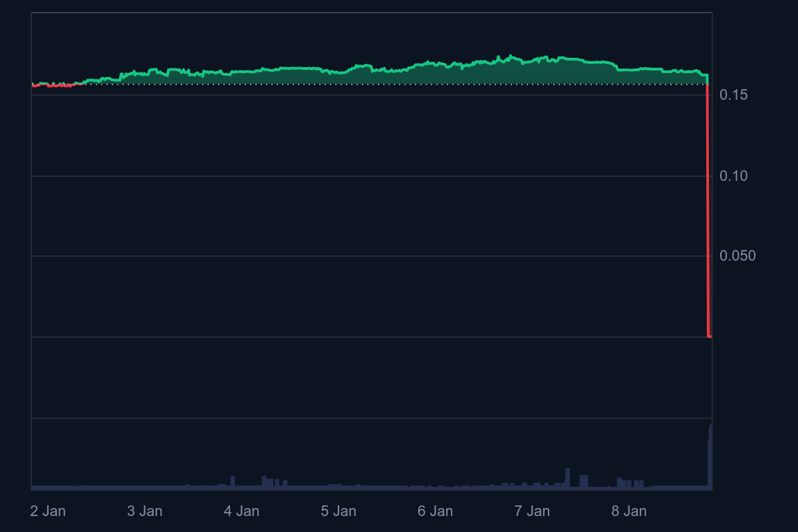Click the 0.050 price axis label
The width and height of the screenshot is (798, 532).
coord(739,255)
